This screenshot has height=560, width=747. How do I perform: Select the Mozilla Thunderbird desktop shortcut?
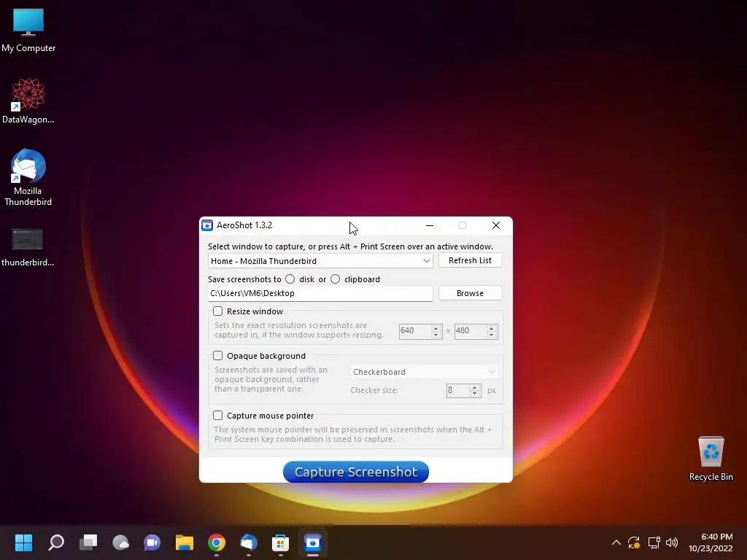pos(28,177)
